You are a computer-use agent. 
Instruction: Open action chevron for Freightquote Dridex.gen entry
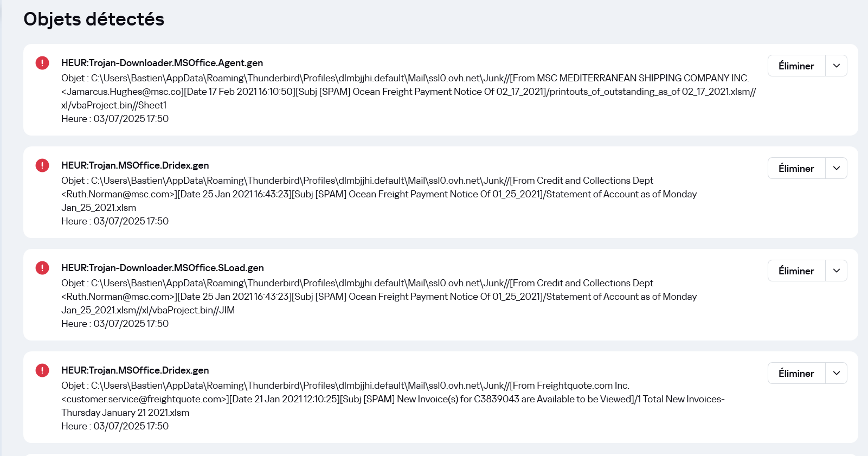pos(837,373)
